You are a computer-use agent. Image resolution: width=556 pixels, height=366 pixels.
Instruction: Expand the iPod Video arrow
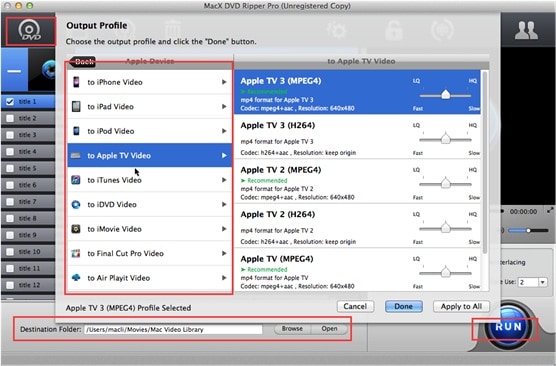(224, 131)
